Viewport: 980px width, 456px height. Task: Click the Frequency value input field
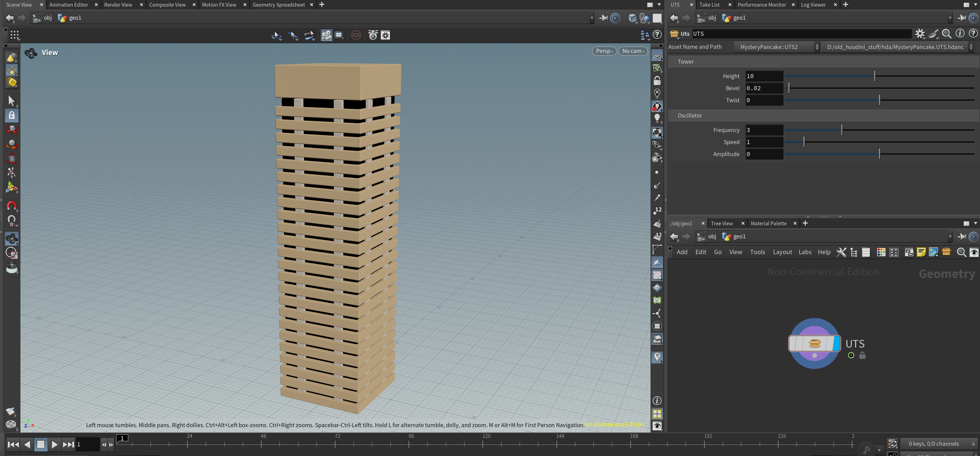point(763,130)
